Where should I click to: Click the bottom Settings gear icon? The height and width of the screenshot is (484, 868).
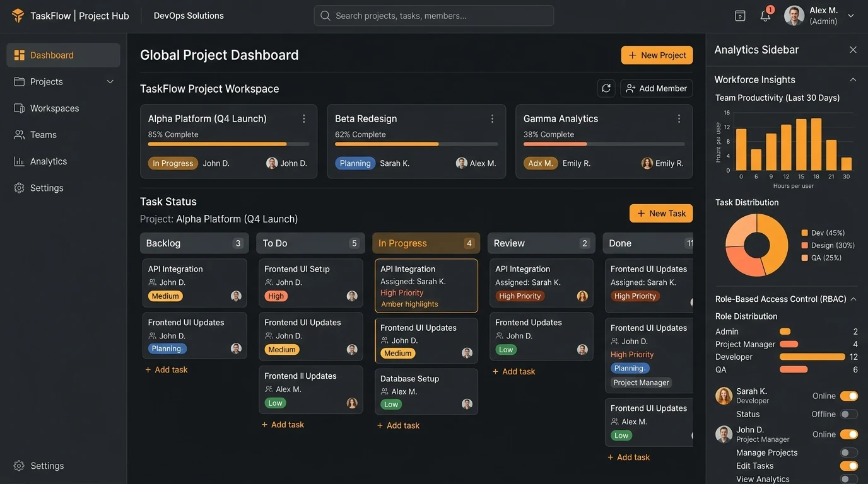(19, 466)
